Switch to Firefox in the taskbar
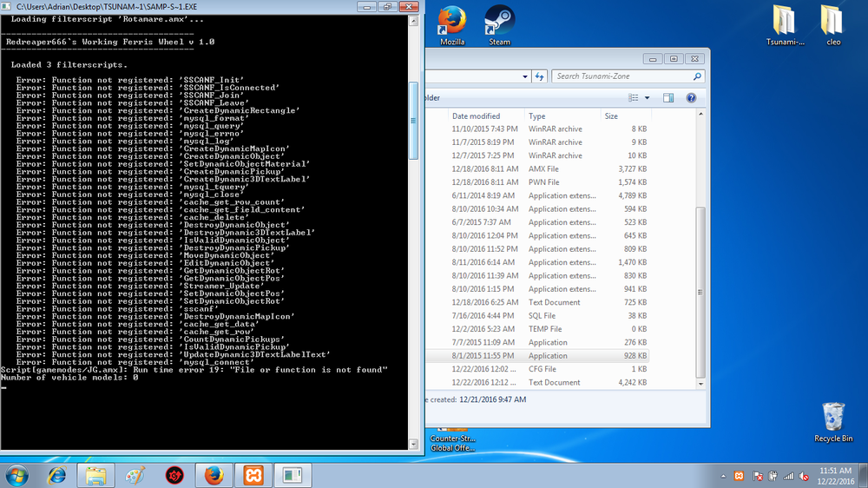 pyautogui.click(x=214, y=475)
